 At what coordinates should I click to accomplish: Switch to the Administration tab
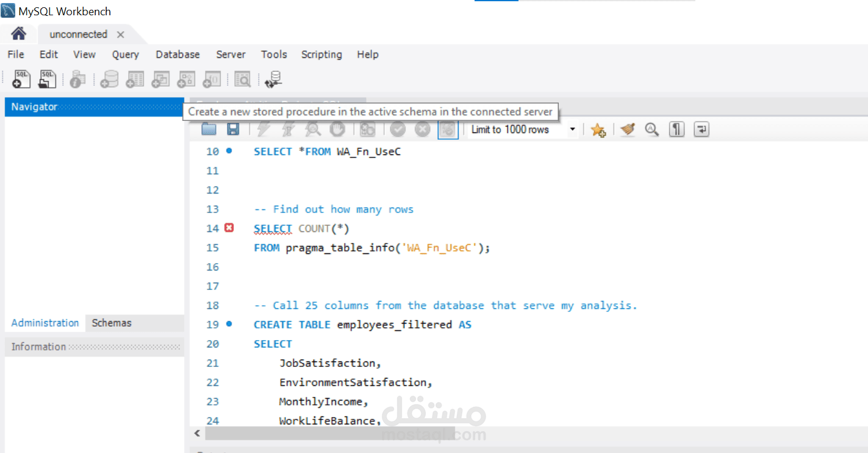[x=45, y=323]
